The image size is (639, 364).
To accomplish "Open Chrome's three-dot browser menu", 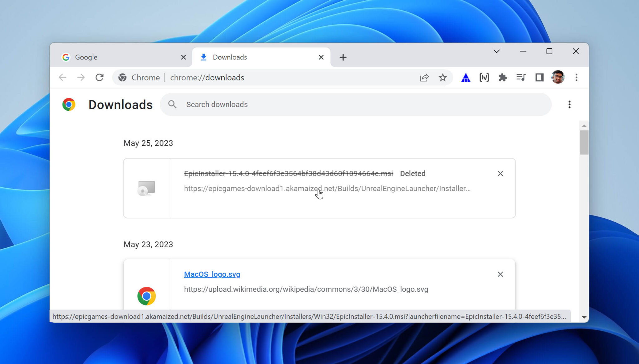I will pyautogui.click(x=576, y=78).
